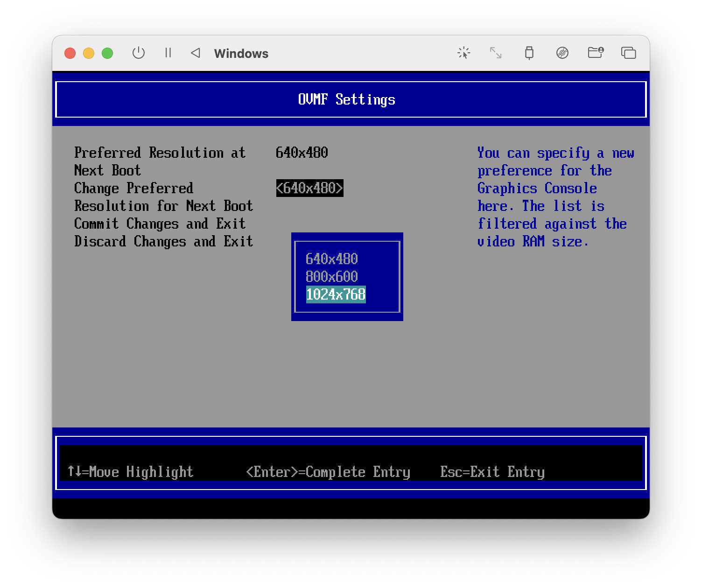Toggle the capture mouse cursor icon
Image resolution: width=702 pixels, height=588 pixels.
point(463,53)
